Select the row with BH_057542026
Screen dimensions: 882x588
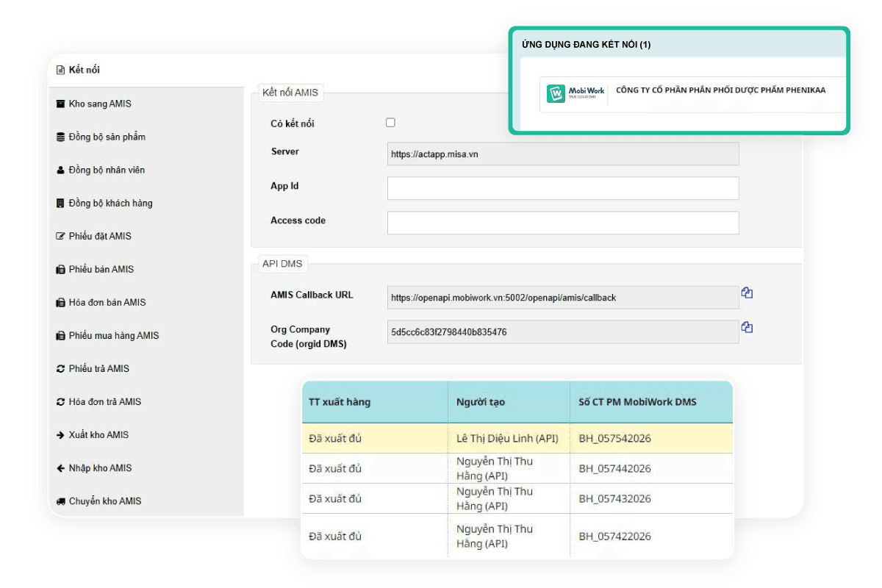pos(517,439)
